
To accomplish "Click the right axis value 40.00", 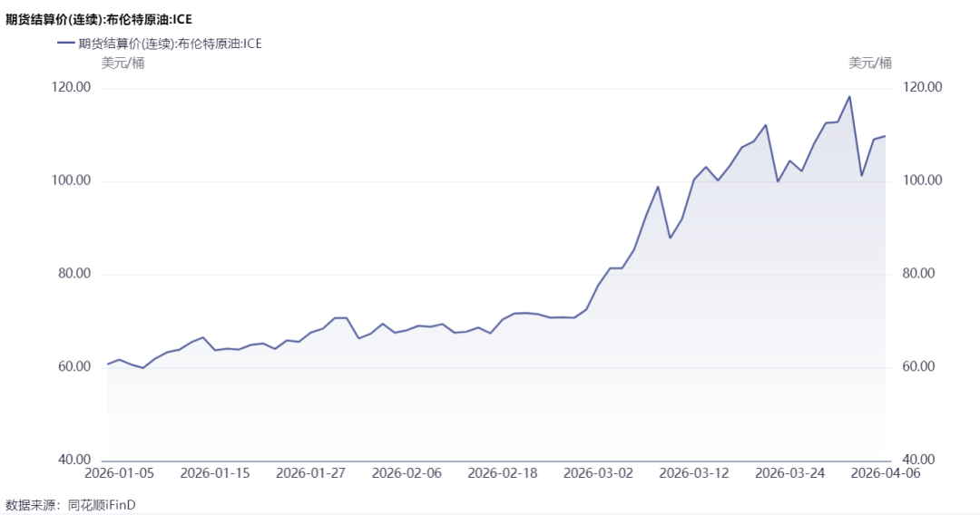I will point(918,460).
